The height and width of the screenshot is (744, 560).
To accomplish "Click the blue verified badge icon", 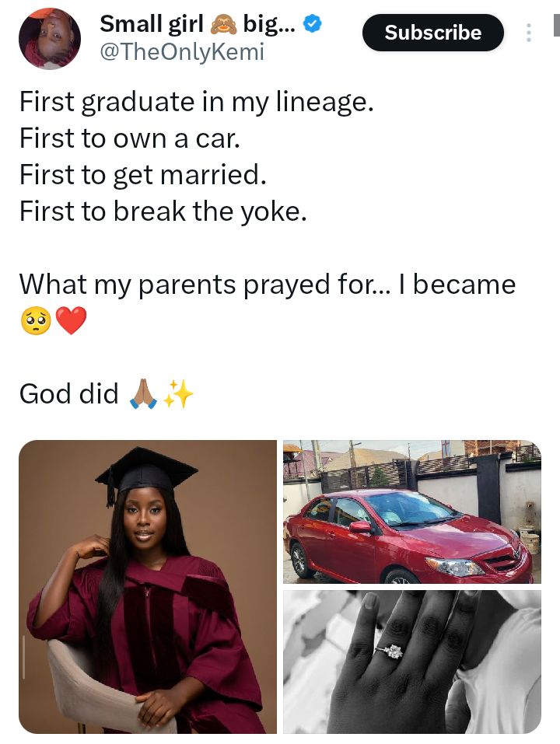I will tap(311, 23).
